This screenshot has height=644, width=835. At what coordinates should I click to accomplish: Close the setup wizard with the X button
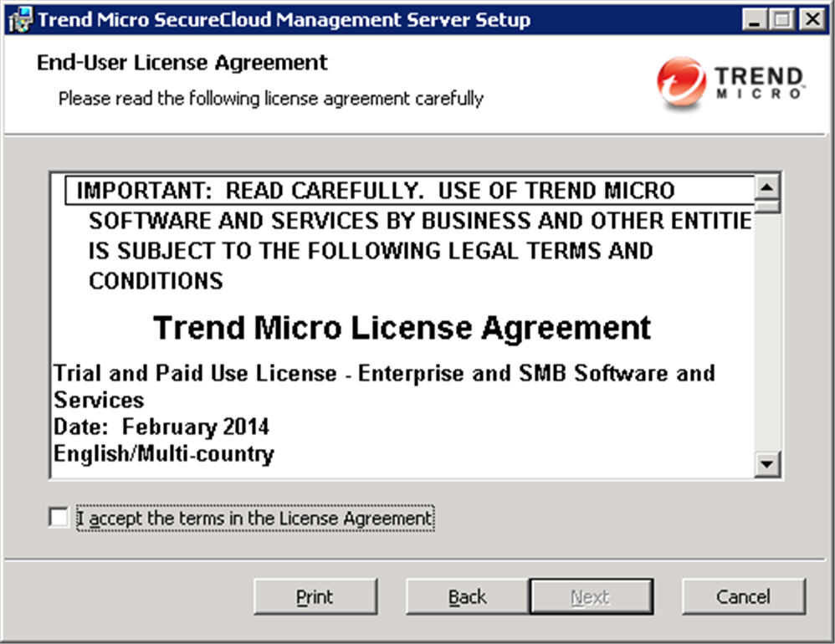click(809, 20)
